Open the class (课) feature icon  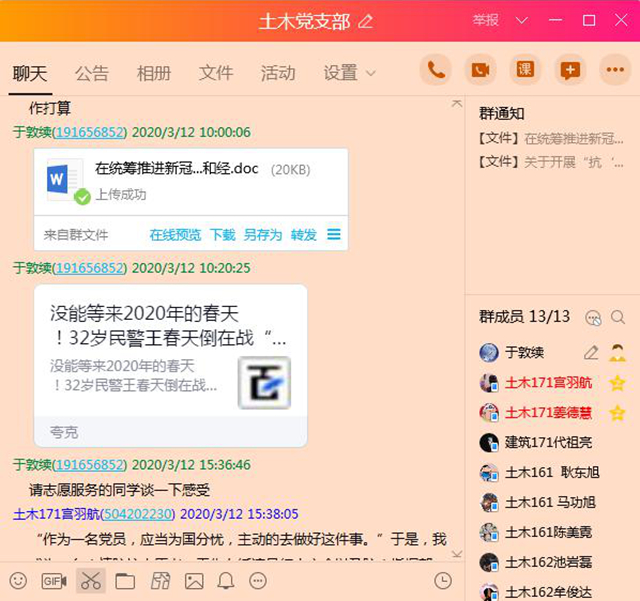[525, 70]
